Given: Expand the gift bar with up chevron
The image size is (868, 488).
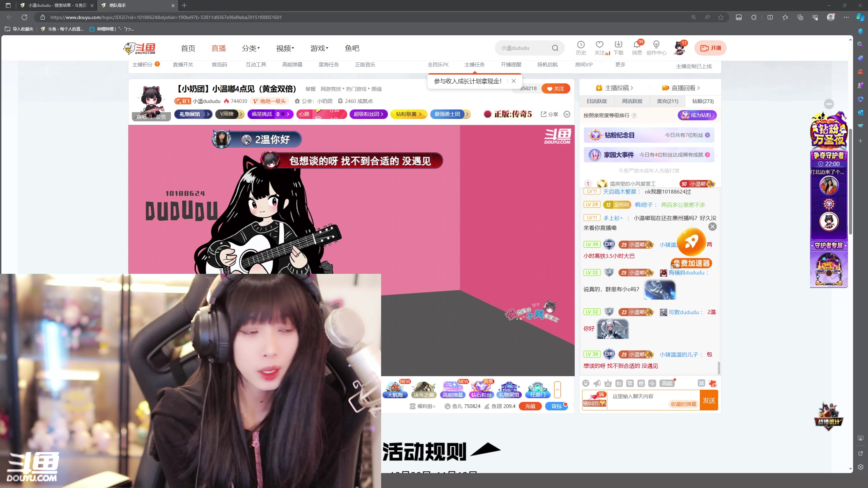Looking at the screenshot, I should coord(557,390).
